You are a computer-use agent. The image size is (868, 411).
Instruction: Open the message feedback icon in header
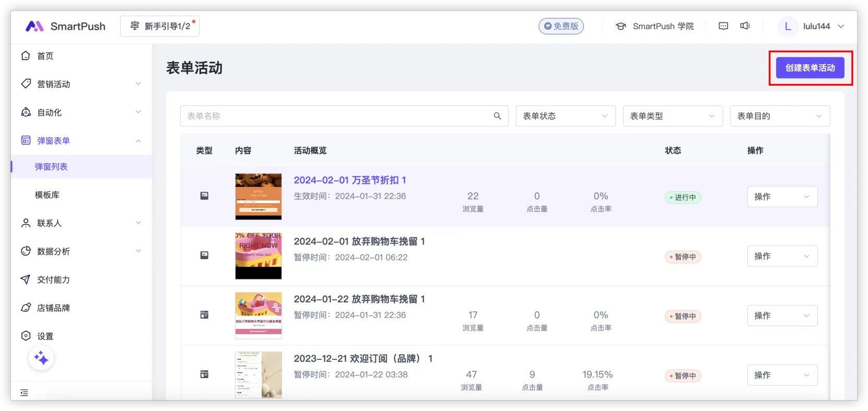point(723,26)
